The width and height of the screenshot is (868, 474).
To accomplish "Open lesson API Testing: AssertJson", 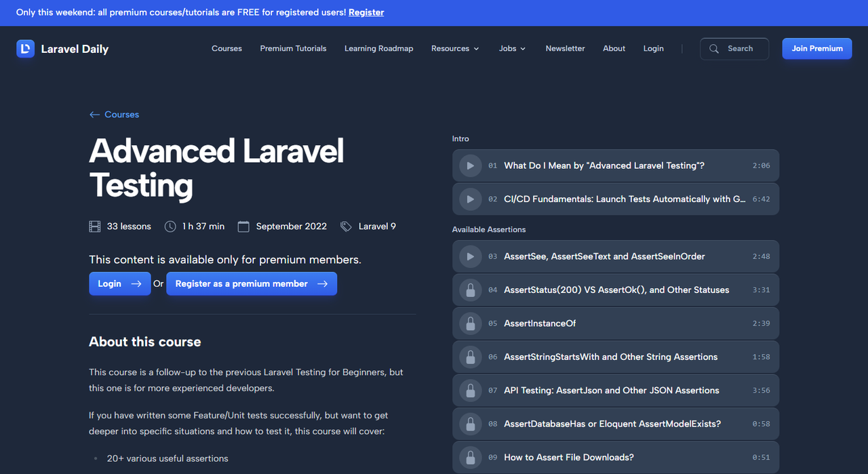I will click(x=616, y=391).
